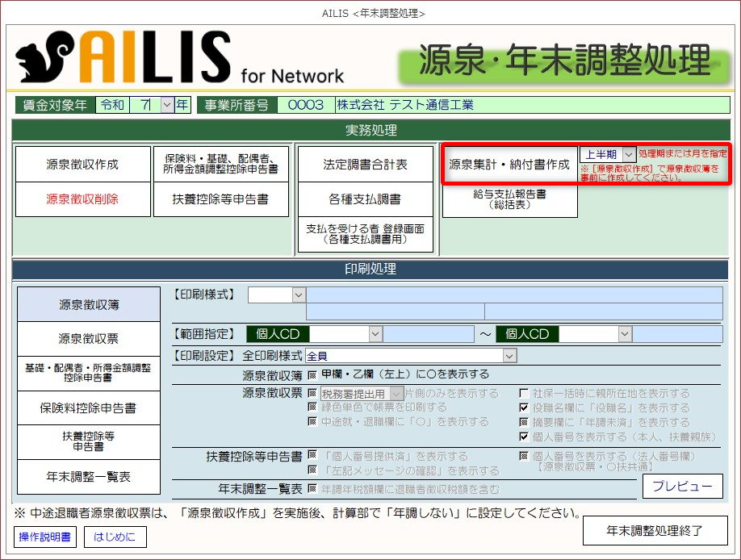This screenshot has width=741, height=560.
Task: Open 源泉集計・納付書作成
Action: pos(509,165)
